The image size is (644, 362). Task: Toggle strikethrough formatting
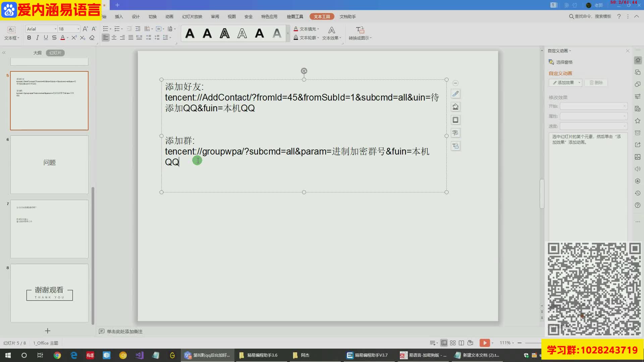[54, 38]
